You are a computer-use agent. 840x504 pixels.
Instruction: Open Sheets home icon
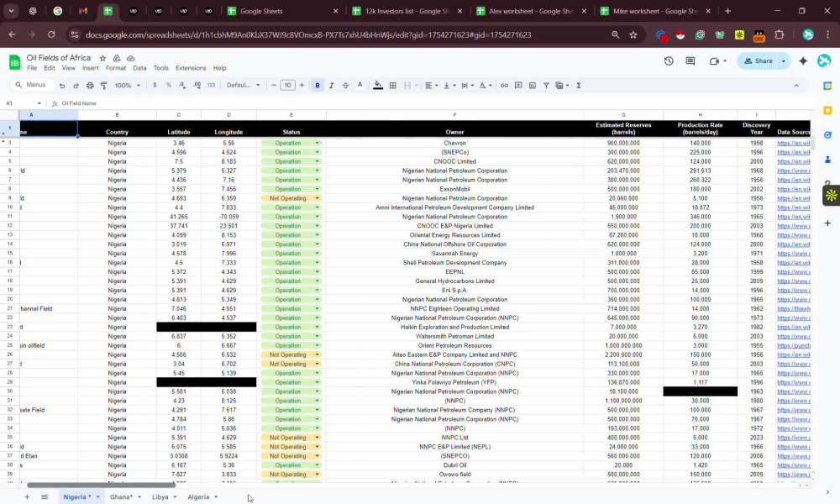[14, 62]
